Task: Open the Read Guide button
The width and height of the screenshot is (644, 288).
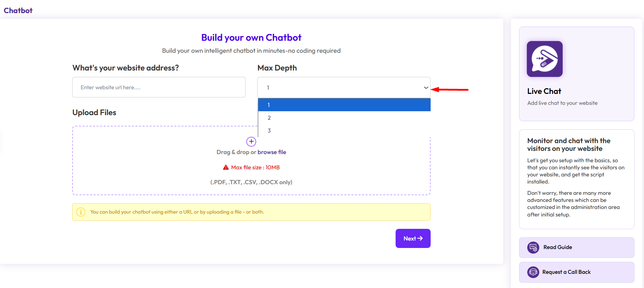Action: (x=576, y=247)
